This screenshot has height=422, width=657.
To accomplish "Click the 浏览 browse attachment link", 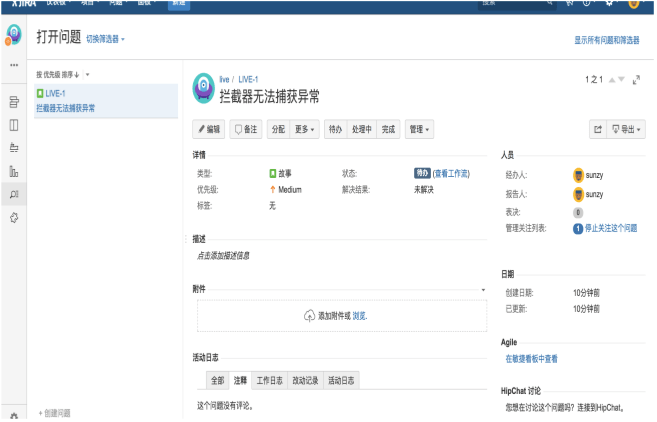I will coord(359,316).
